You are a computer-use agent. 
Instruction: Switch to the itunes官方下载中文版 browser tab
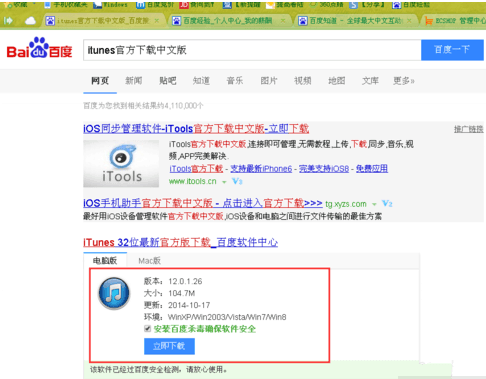tap(103, 21)
